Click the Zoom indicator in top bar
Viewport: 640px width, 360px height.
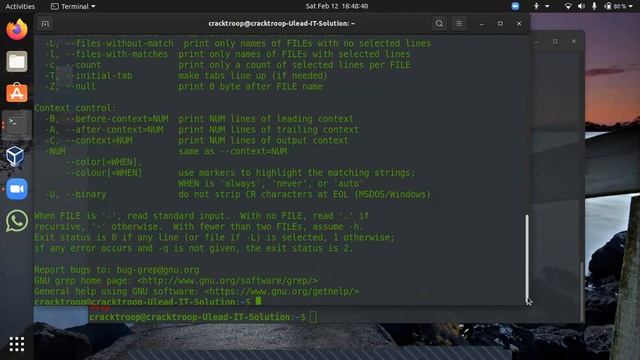point(515,6)
